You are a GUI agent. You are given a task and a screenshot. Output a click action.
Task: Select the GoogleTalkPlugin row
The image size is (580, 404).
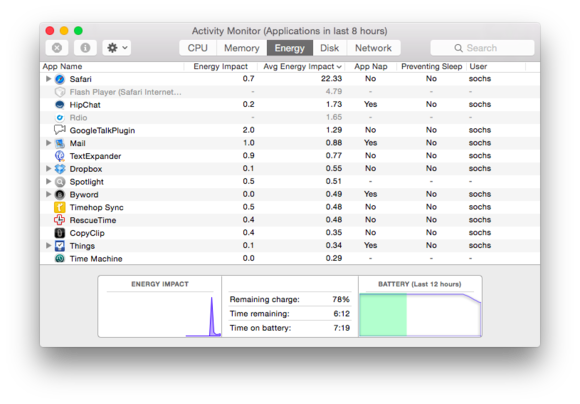pos(290,130)
